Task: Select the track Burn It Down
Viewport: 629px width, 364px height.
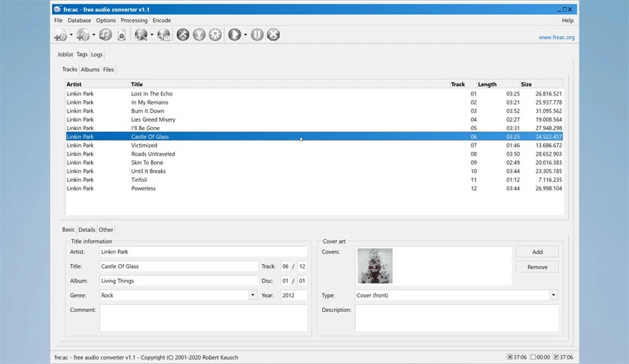Action: 314,111
